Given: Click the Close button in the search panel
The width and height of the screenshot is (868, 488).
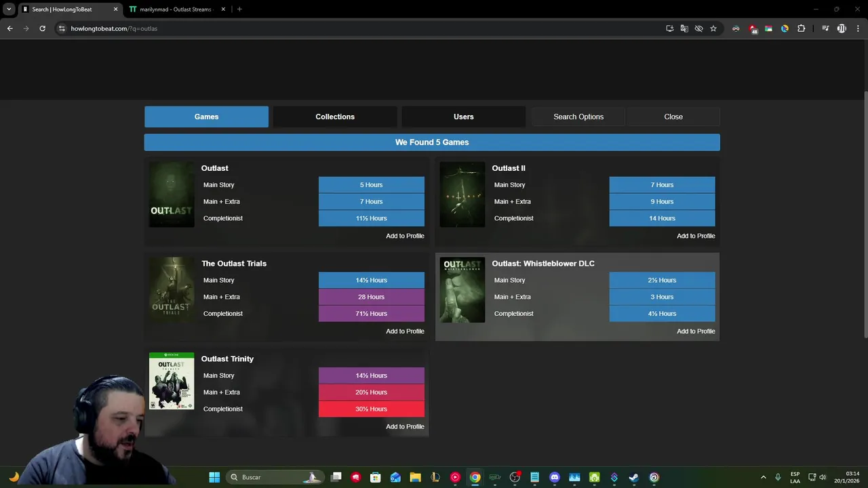Looking at the screenshot, I should [673, 117].
